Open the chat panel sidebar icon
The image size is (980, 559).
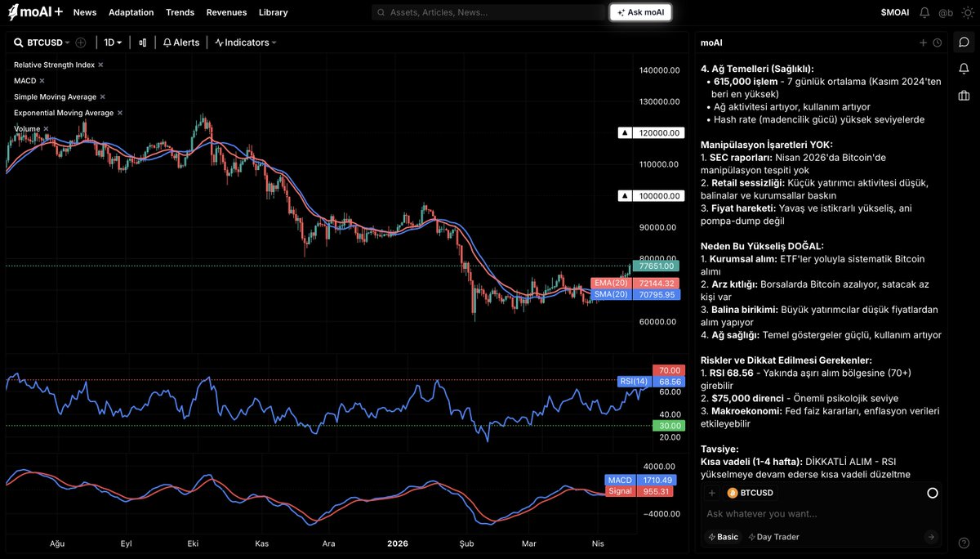tap(964, 42)
